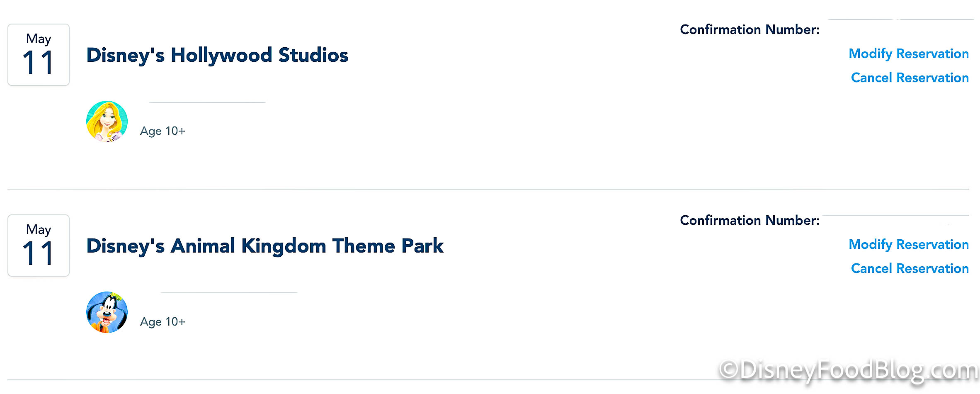Cancel the Hollywood Studios reservation

coord(910,78)
